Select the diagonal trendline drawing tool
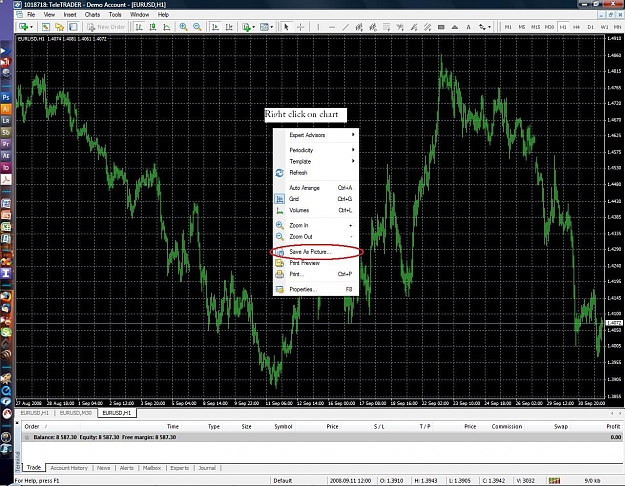Viewport: 625px width, 486px height. tap(346, 27)
